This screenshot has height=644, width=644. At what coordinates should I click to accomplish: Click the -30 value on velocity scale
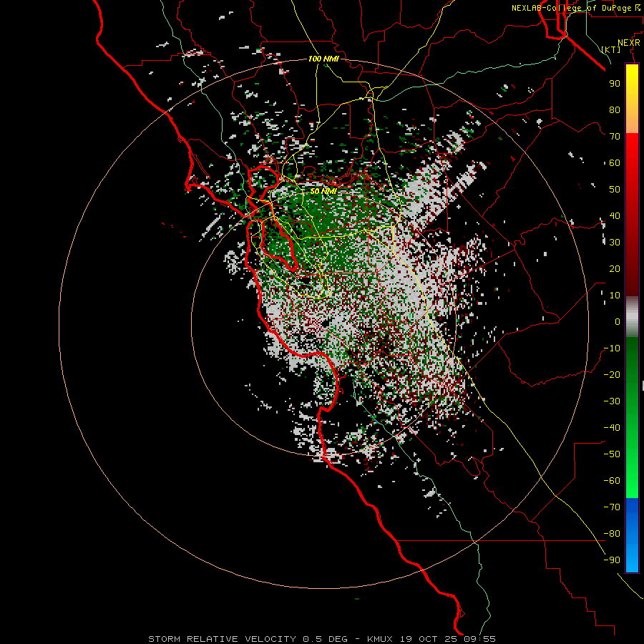612,401
